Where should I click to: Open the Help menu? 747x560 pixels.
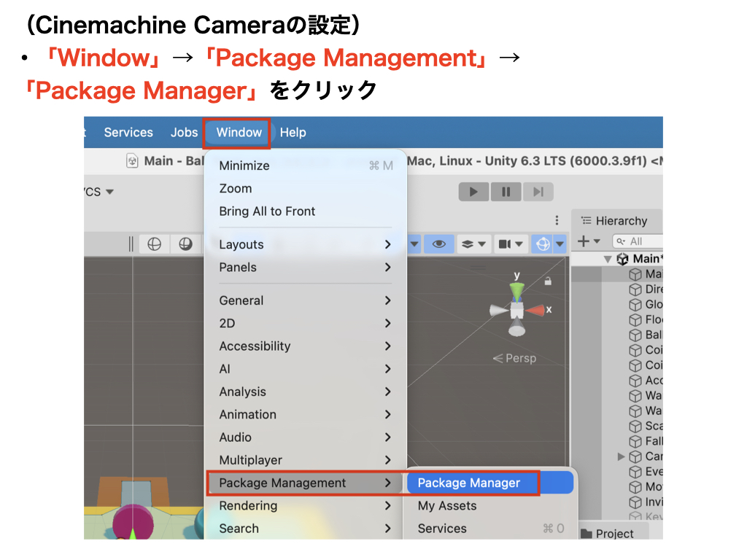pos(293,132)
